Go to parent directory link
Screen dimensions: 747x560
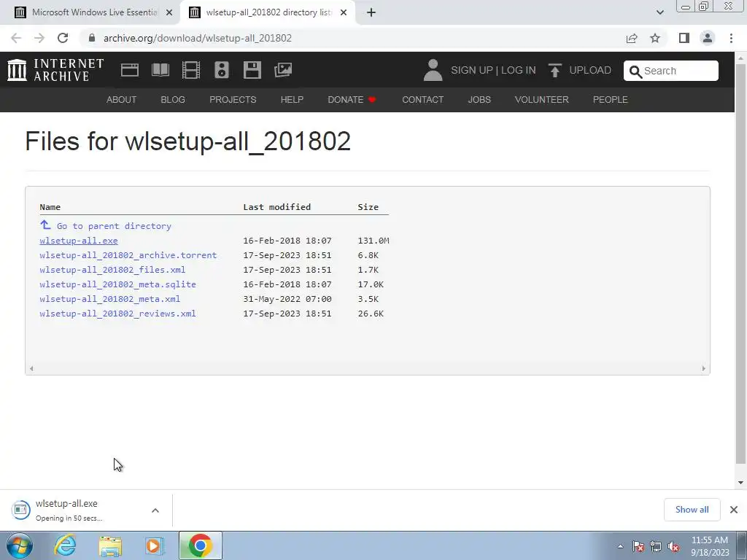(114, 226)
